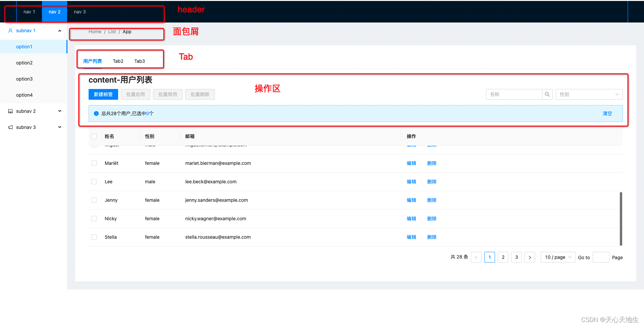
Task: Click 删除 for Nicky
Action: click(x=432, y=219)
